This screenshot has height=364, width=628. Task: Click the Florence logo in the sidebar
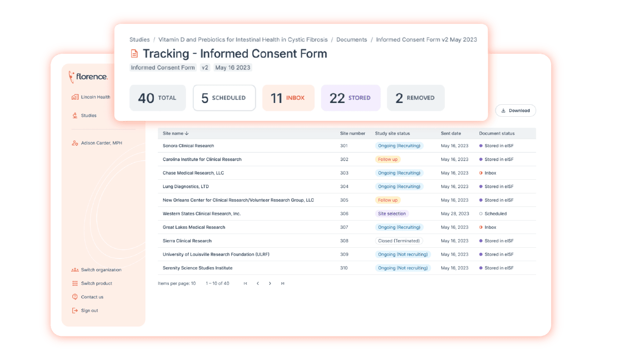click(x=88, y=77)
